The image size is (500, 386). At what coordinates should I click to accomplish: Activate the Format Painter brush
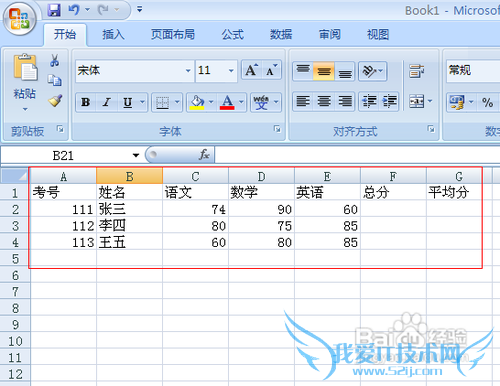coord(55,100)
